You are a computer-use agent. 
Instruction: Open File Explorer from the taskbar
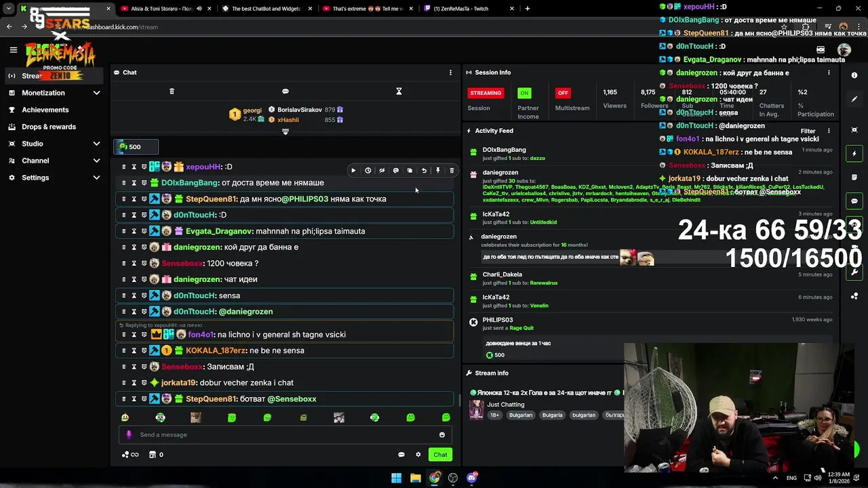[415, 478]
